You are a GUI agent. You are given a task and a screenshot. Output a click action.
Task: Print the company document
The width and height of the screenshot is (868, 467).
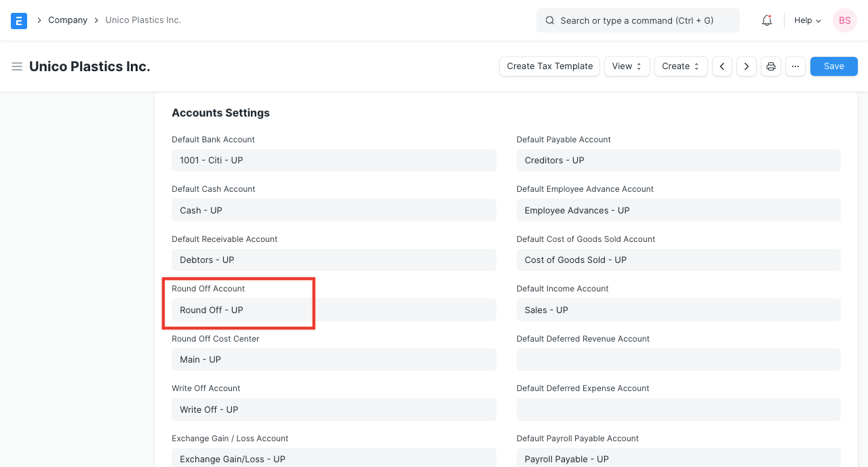771,66
